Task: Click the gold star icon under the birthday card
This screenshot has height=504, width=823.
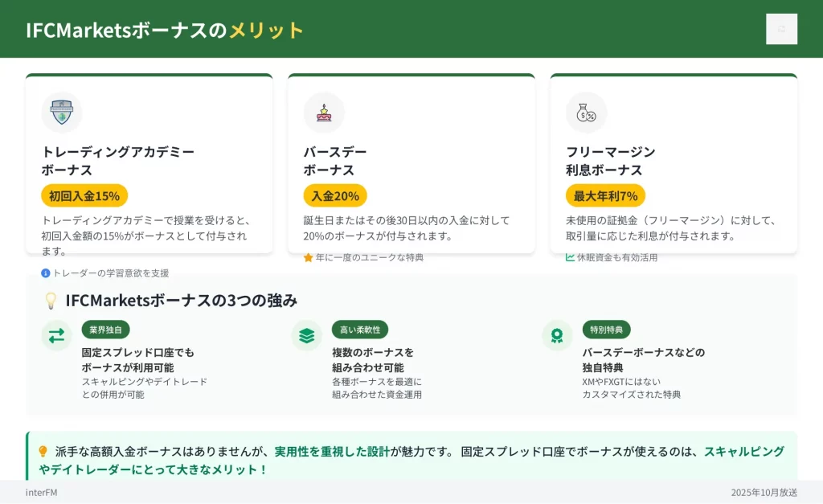Action: [308, 257]
